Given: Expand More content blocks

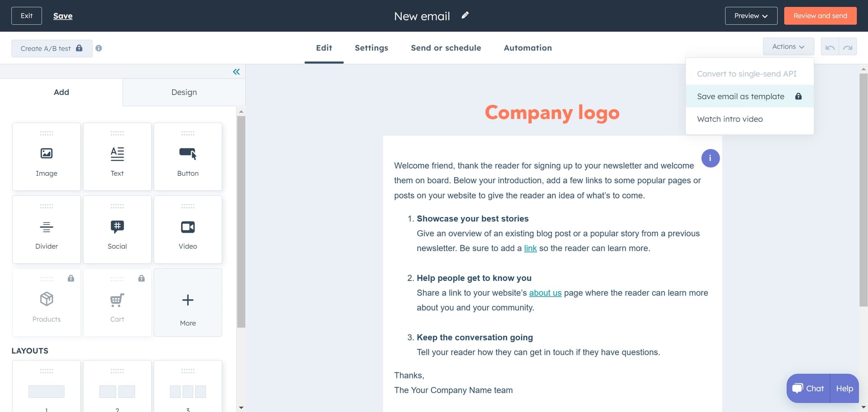Looking at the screenshot, I should (188, 303).
